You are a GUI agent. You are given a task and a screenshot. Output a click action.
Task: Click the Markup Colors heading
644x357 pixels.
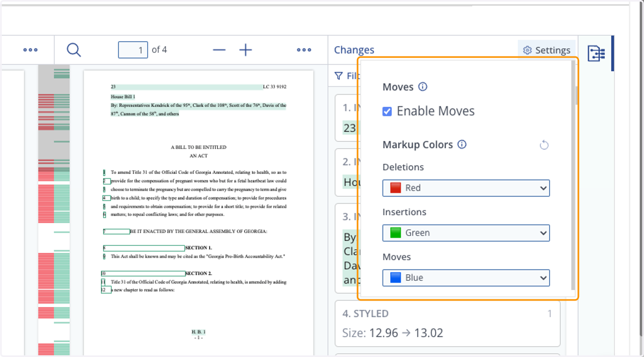click(418, 144)
